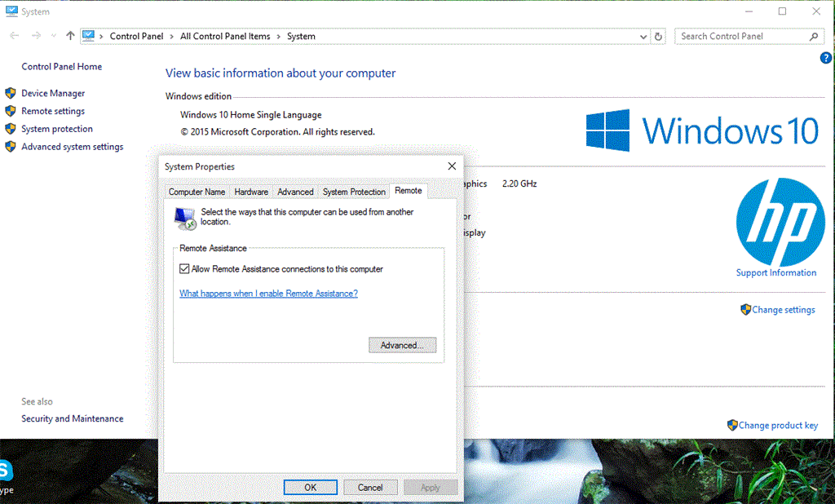Go up one level with up arrow
Image resolution: width=835 pixels, height=504 pixels.
tap(70, 36)
